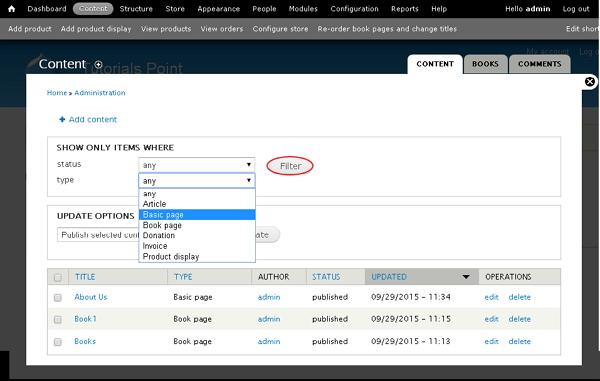Choose Product display in type list

coord(197,257)
